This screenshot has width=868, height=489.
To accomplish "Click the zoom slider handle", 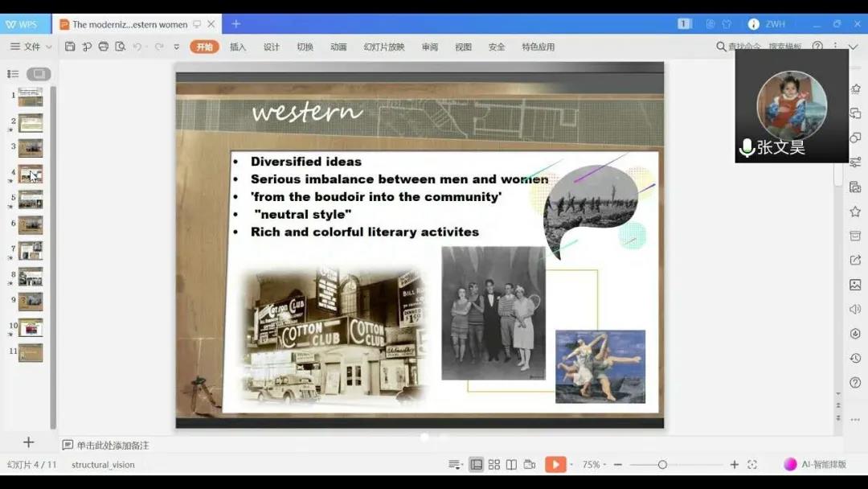I will [662, 464].
